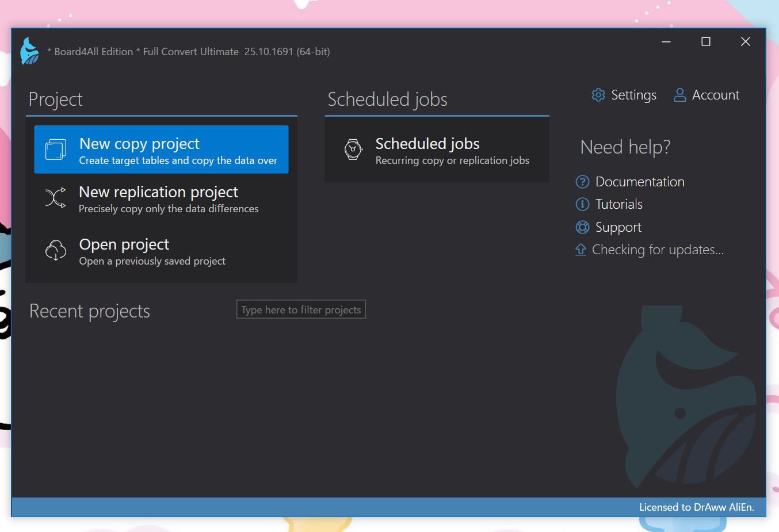Click the Support lifebuoy icon
779x532 pixels.
click(x=582, y=227)
